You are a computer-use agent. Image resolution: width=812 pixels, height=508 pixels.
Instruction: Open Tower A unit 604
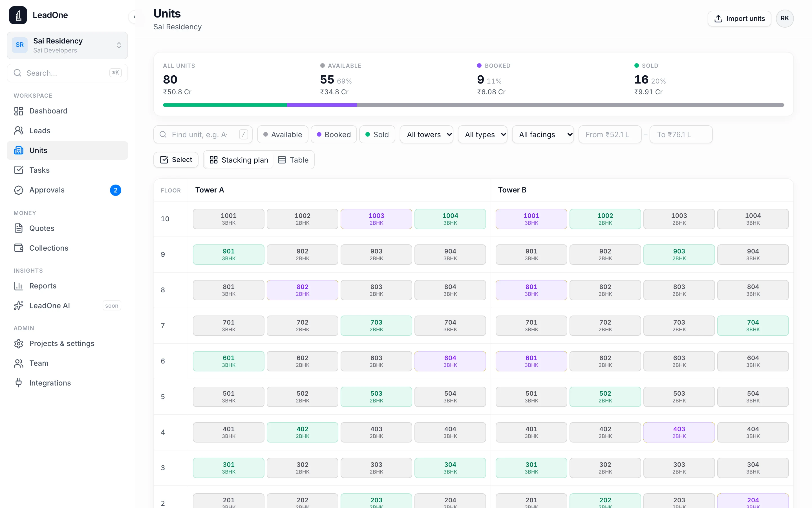tap(450, 361)
